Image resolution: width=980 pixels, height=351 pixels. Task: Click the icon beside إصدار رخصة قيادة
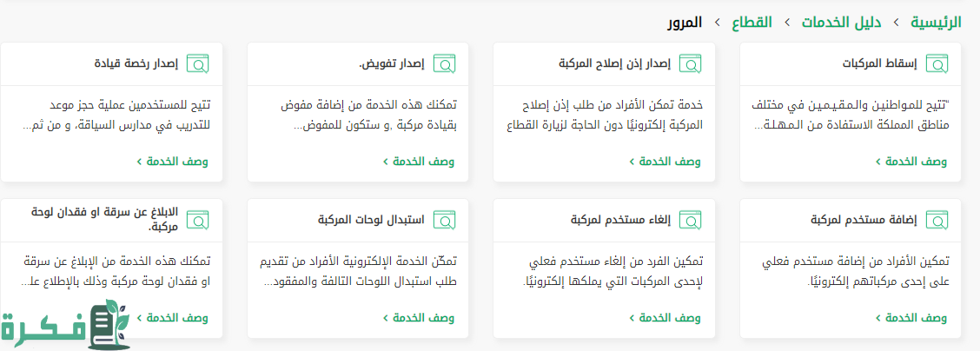click(x=198, y=63)
